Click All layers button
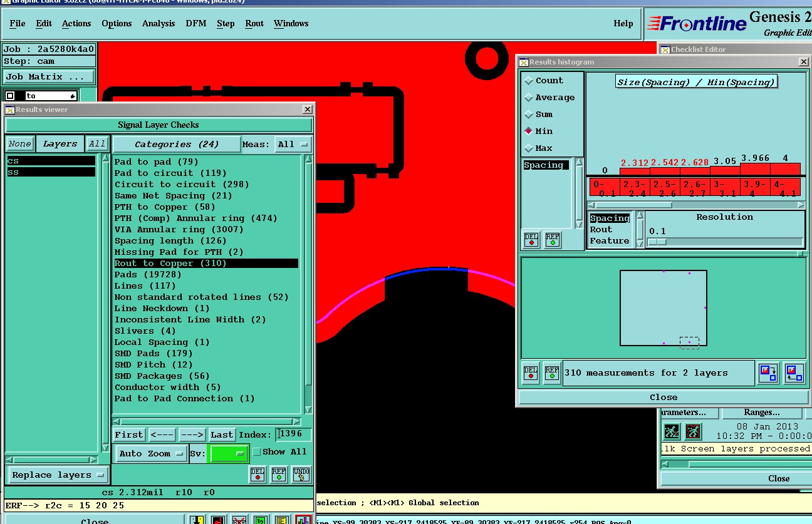The width and height of the screenshot is (812, 524). coord(97,144)
